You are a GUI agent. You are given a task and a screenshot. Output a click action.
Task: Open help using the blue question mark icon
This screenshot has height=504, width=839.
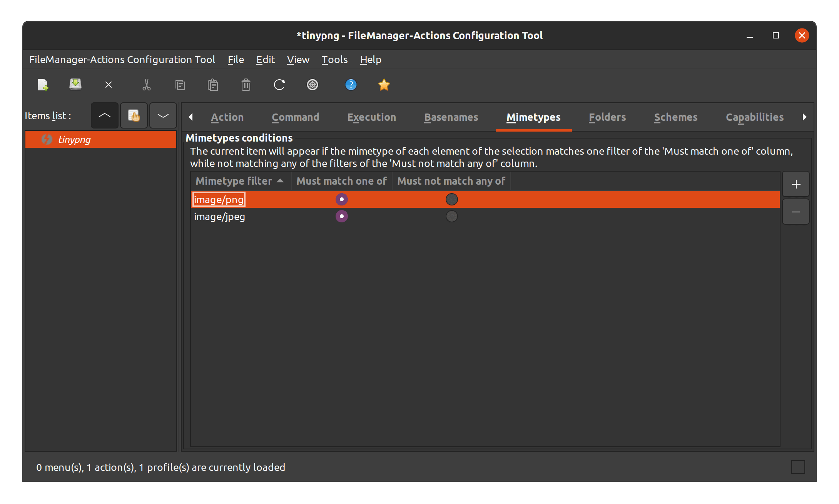[x=350, y=85]
